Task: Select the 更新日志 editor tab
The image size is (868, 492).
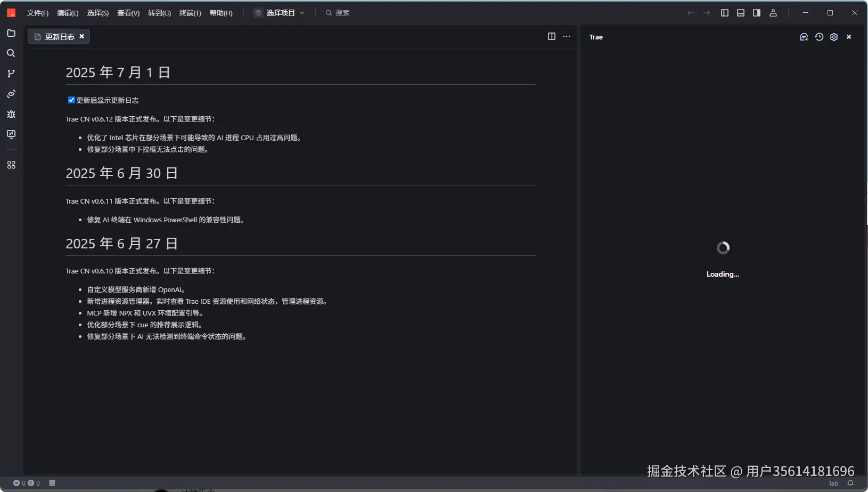Action: 59,36
